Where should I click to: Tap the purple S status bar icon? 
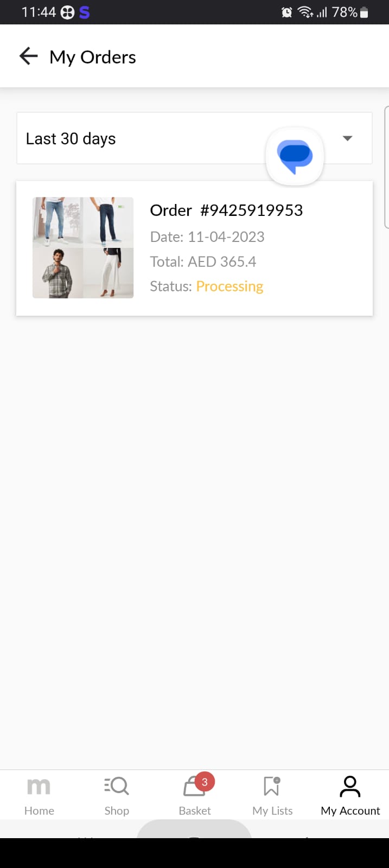(84, 12)
